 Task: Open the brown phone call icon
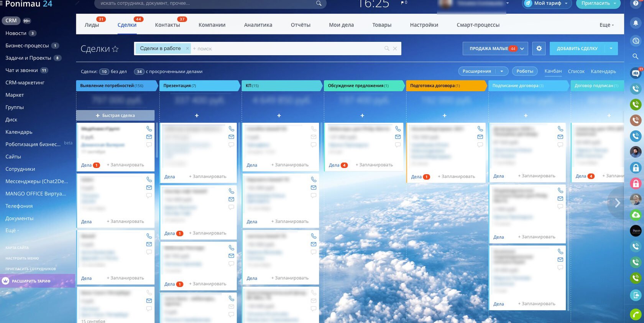[636, 120]
